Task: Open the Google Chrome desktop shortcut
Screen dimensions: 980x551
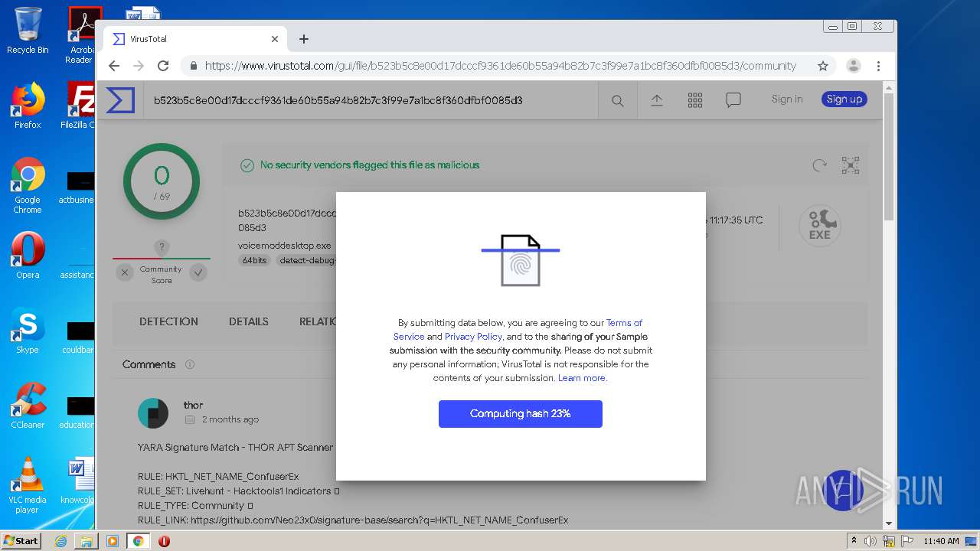Action: 28,185
